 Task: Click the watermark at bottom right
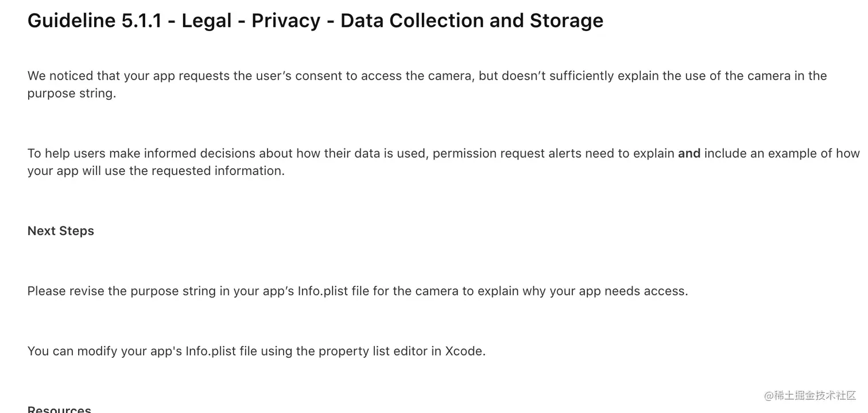point(810,395)
